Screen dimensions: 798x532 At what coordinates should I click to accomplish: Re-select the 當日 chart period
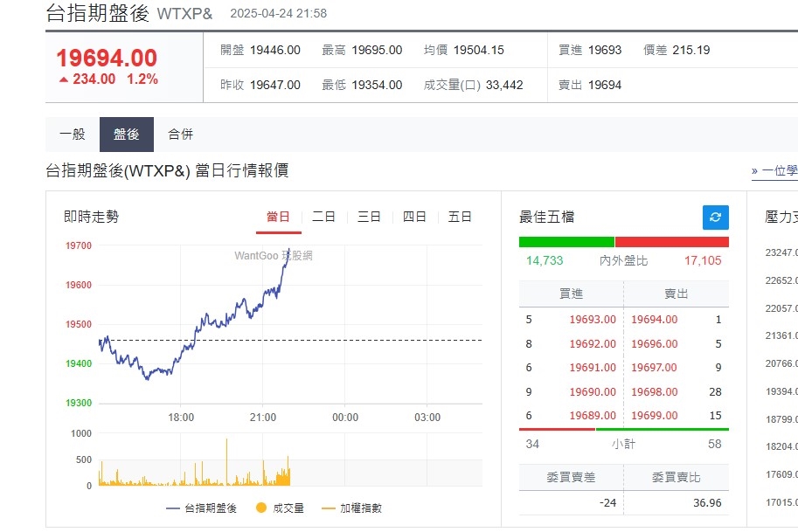click(278, 216)
